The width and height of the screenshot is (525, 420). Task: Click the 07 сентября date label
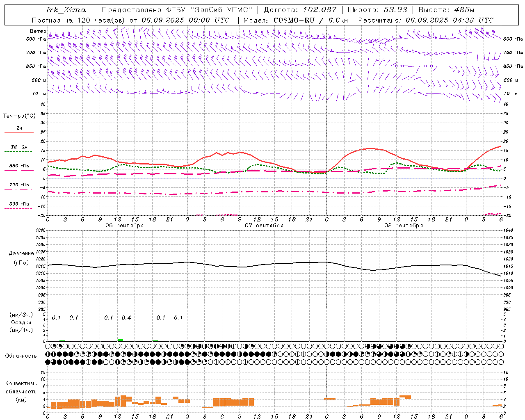[x=264, y=226]
